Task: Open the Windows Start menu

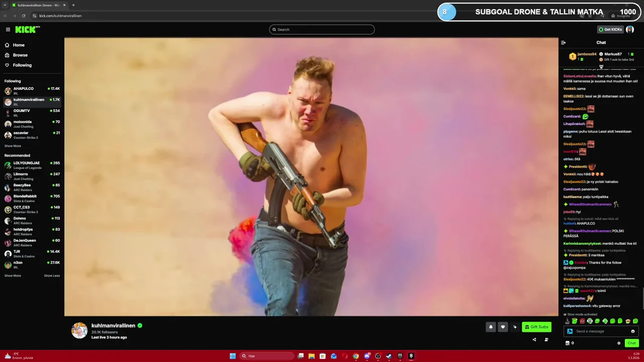Action: (x=232, y=356)
